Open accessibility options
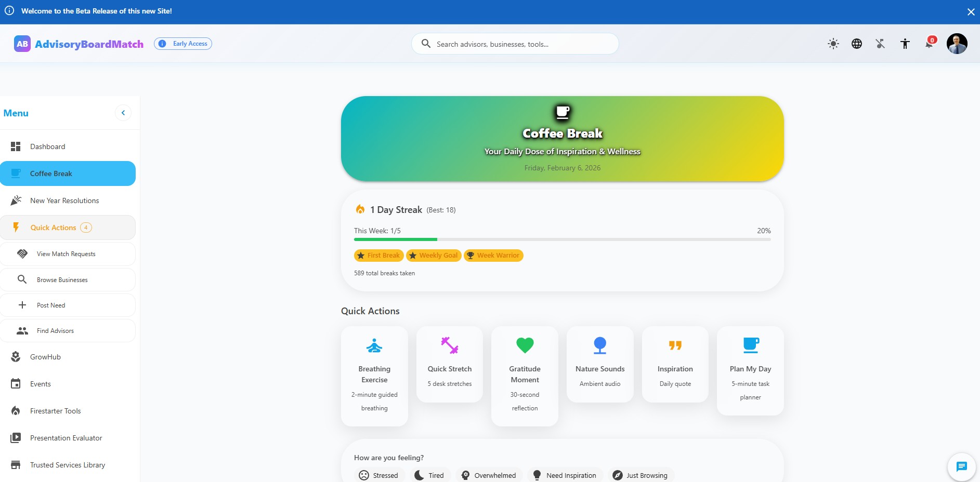 click(905, 44)
